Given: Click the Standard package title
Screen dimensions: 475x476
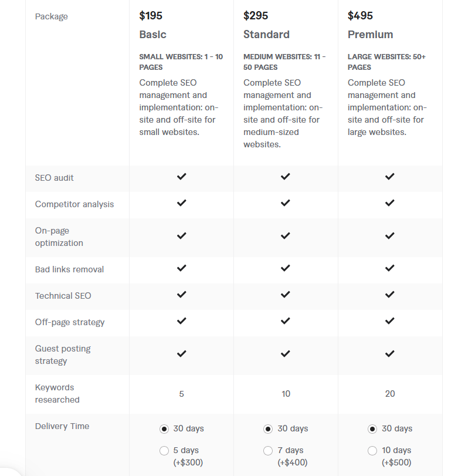Looking at the screenshot, I should [266, 35].
